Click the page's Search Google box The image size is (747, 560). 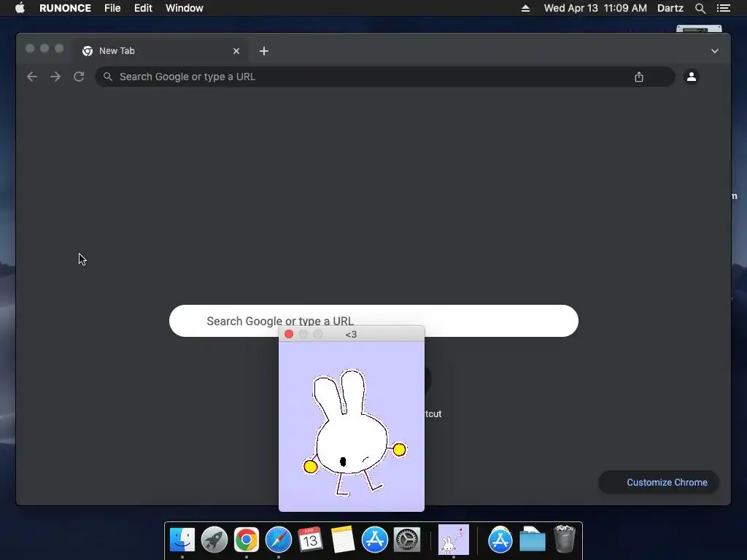[x=373, y=321]
